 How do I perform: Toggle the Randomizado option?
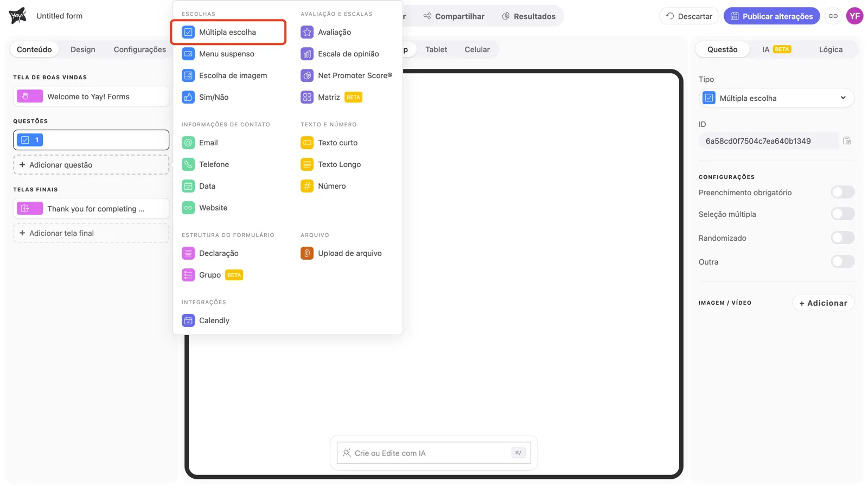[x=843, y=237]
